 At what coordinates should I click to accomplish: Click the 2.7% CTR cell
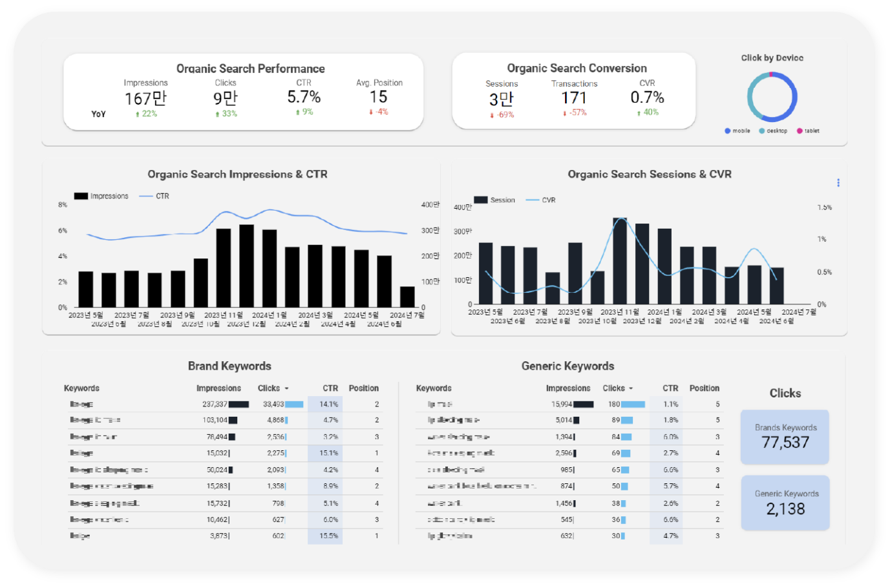(670, 453)
